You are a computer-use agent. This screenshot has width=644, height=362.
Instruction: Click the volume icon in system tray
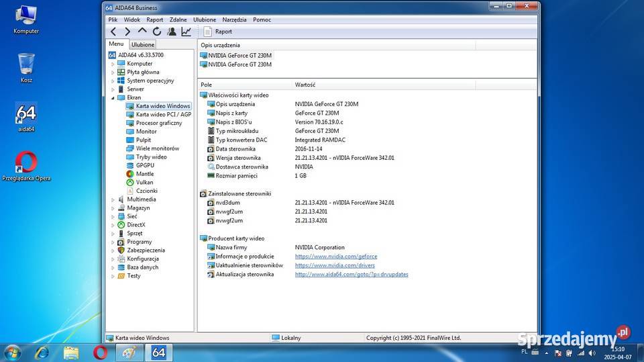592,353
